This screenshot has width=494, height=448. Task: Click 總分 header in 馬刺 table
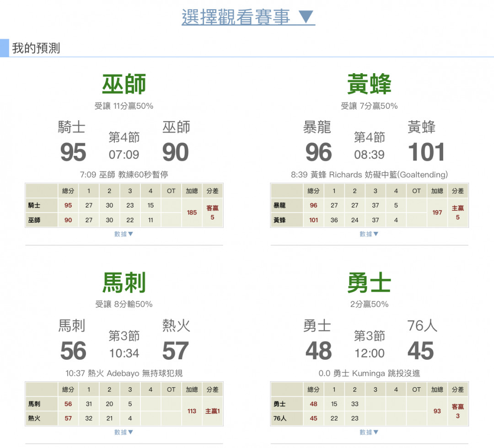(x=68, y=389)
